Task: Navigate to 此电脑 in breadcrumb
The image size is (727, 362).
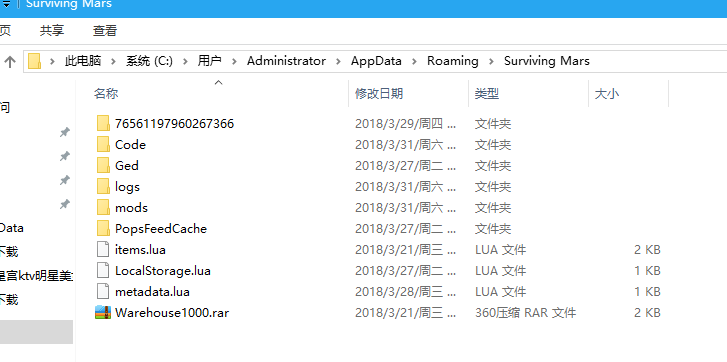Action: pos(83,61)
